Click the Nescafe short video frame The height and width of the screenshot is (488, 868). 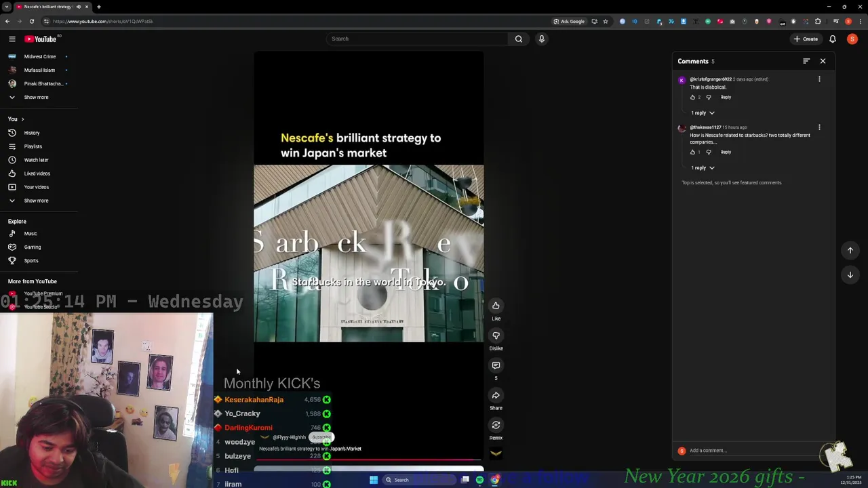pos(369,253)
